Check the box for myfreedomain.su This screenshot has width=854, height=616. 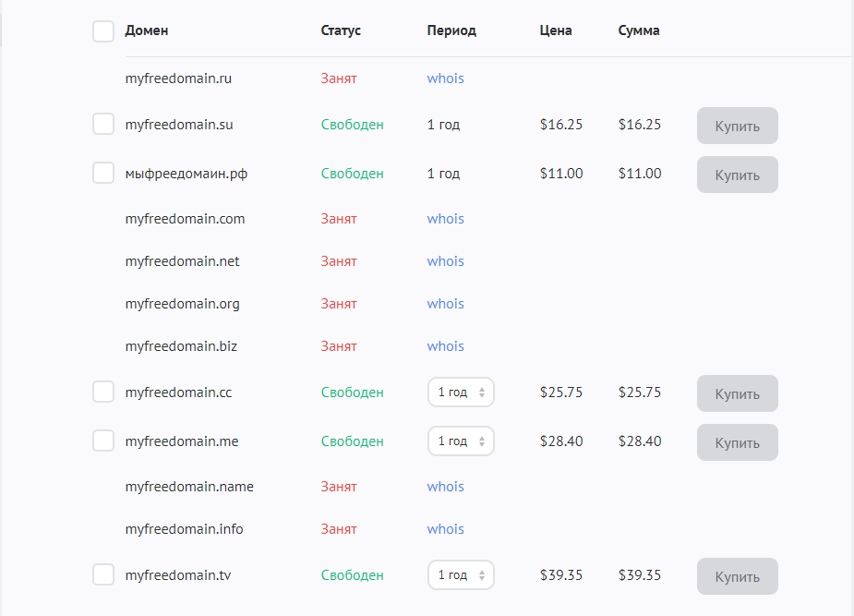103,124
